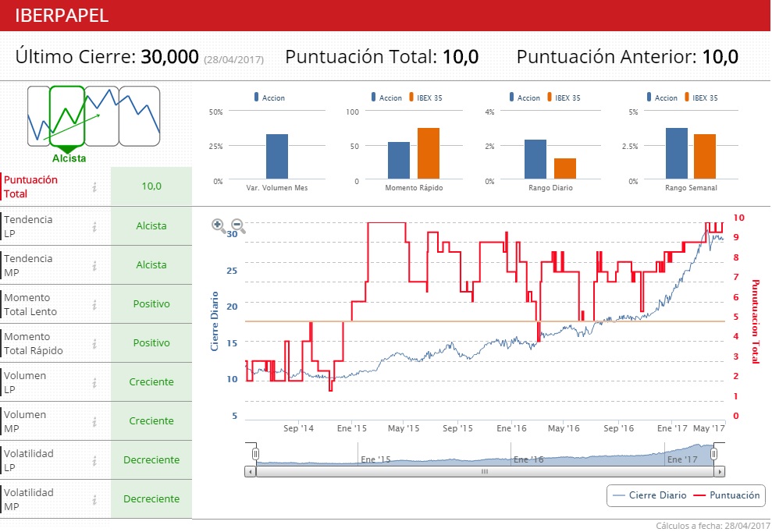Click the Ene '17 label in the navigator
This screenshot has height=532, width=772.
pyautogui.click(x=682, y=459)
